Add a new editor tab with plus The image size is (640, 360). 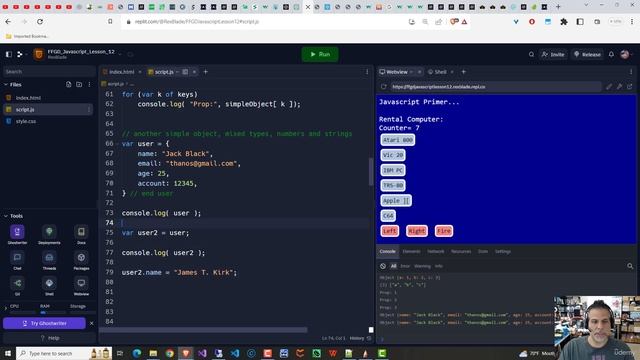click(x=206, y=72)
